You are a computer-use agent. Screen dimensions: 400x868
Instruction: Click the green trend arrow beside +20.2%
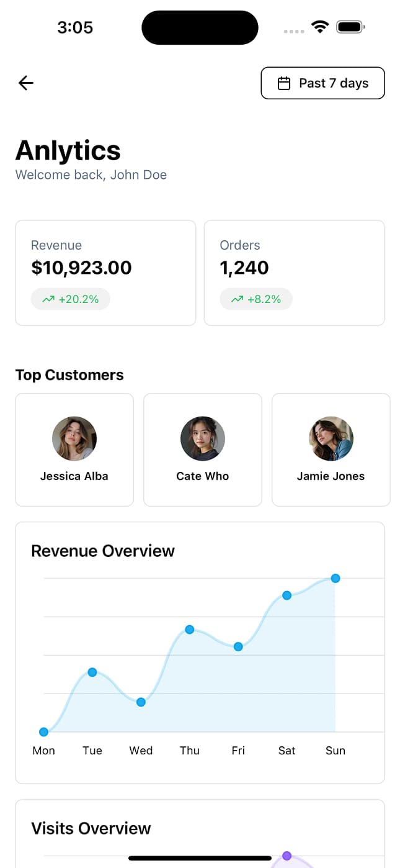pos(48,299)
